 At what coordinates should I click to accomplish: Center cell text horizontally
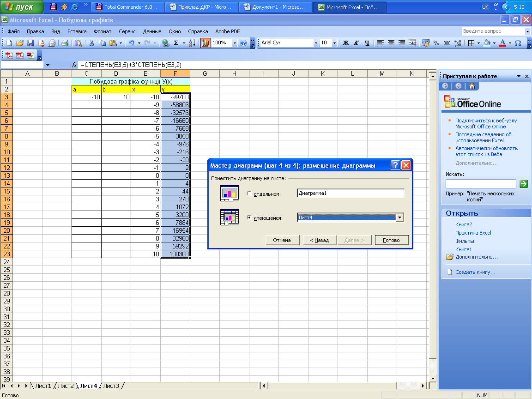point(391,43)
